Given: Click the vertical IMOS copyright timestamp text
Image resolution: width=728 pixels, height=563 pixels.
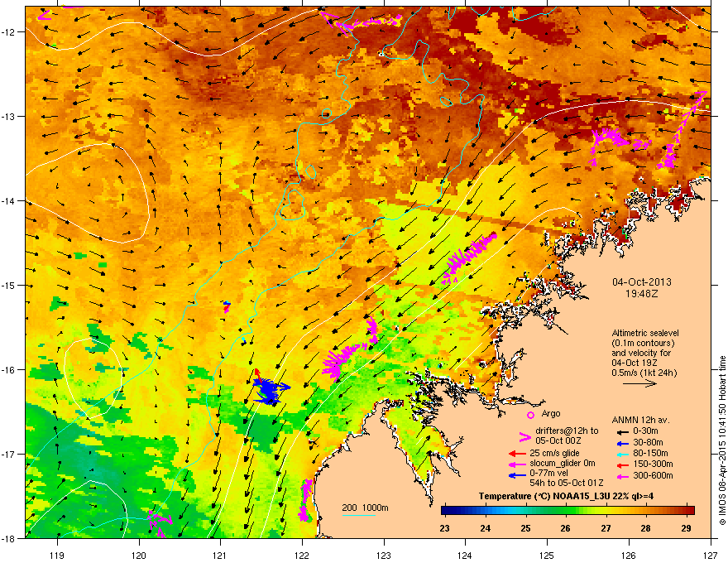Looking at the screenshot, I should [722, 440].
